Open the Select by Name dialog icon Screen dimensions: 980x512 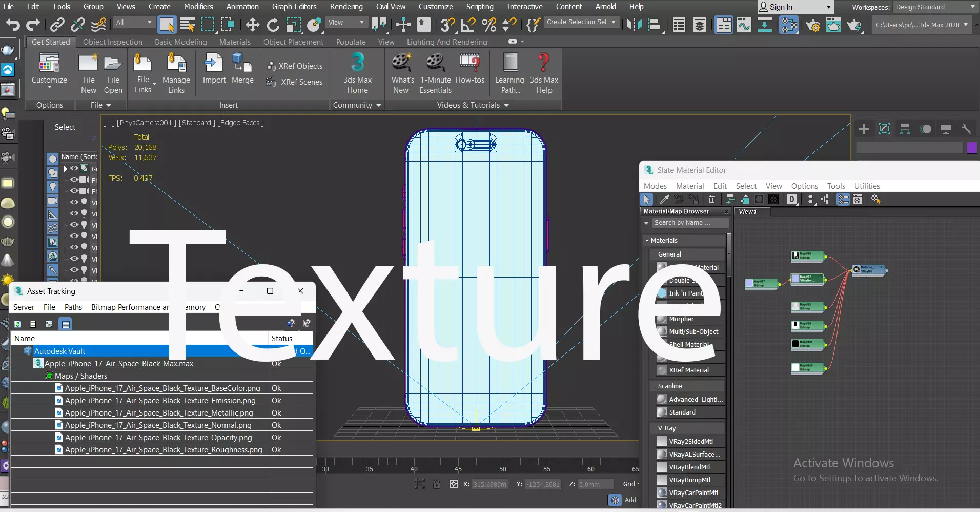click(188, 25)
